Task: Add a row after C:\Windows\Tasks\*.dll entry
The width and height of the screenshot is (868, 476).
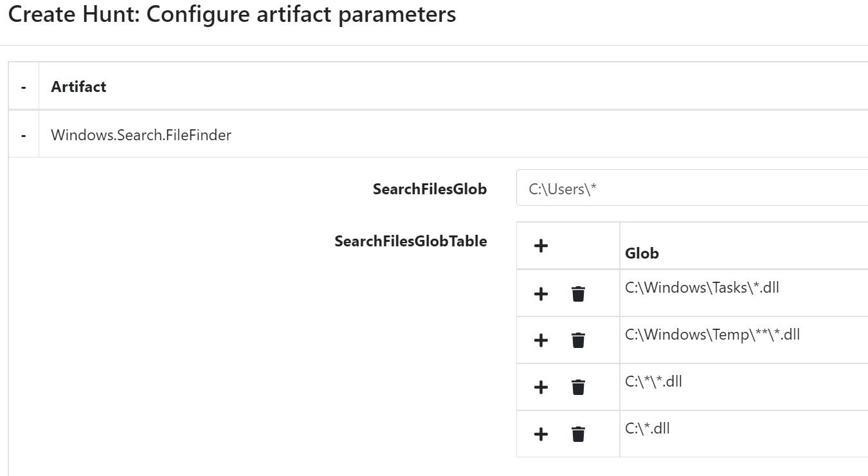Action: 541,294
